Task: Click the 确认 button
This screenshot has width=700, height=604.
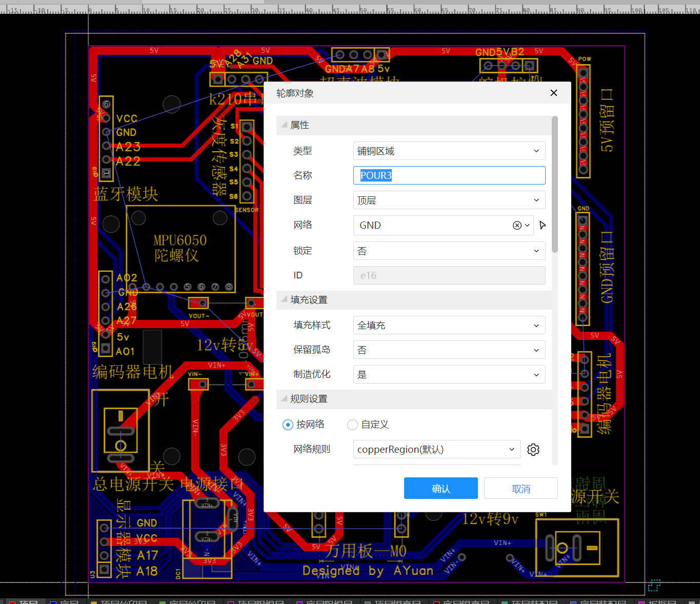Action: [x=441, y=488]
